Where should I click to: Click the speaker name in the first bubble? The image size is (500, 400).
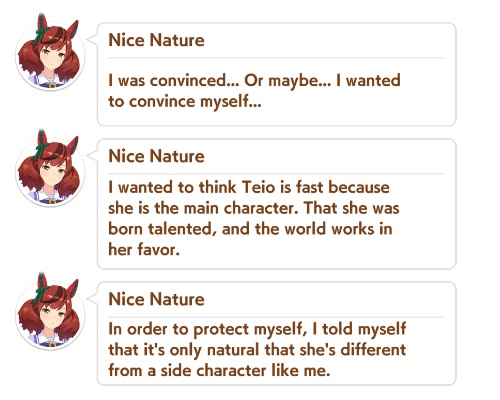156,40
